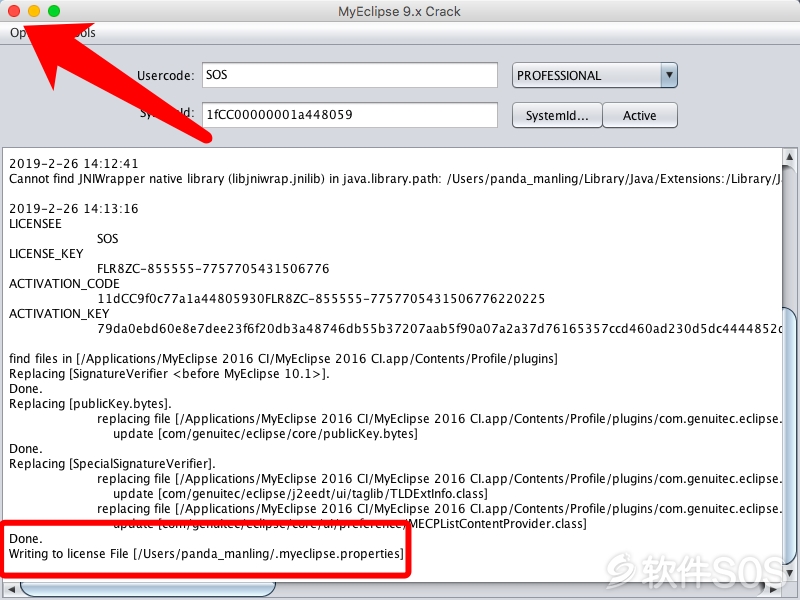
Task: Click the SOS licensee value in the log
Action: (108, 239)
